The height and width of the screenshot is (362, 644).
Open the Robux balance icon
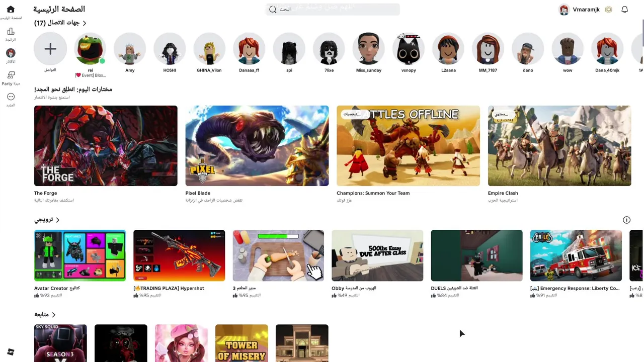[x=609, y=10]
